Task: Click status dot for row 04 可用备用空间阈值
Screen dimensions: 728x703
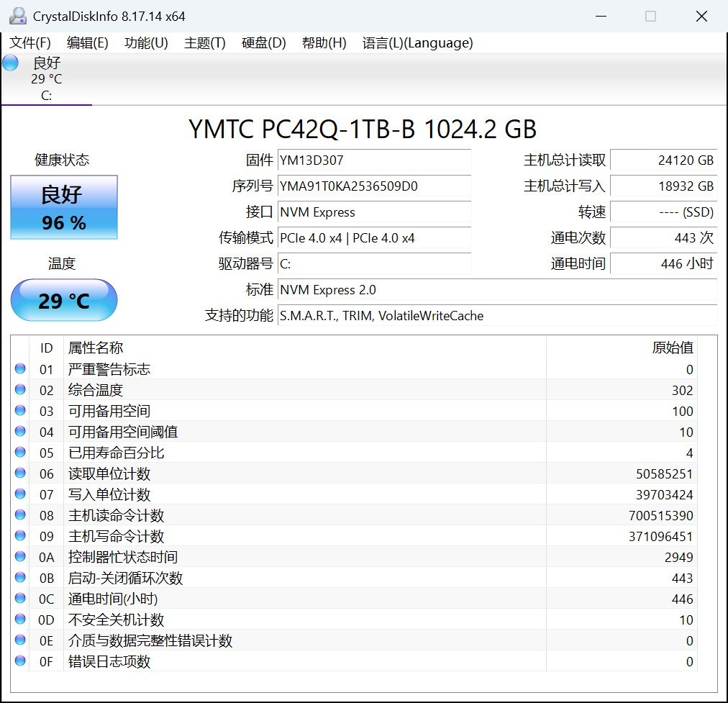Action: pyautogui.click(x=20, y=431)
